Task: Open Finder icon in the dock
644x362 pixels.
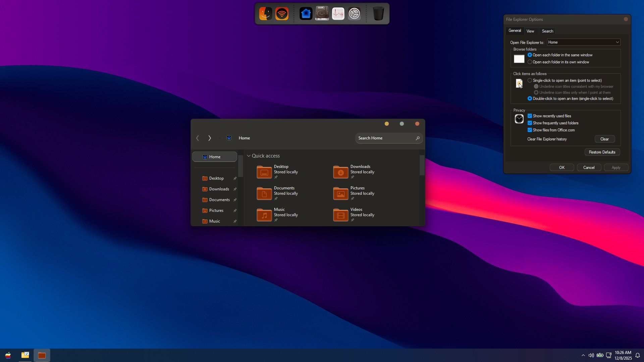Action: (265, 14)
